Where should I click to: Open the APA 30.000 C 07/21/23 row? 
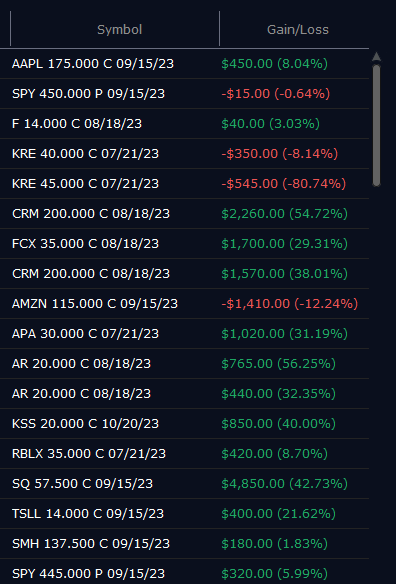click(x=184, y=333)
